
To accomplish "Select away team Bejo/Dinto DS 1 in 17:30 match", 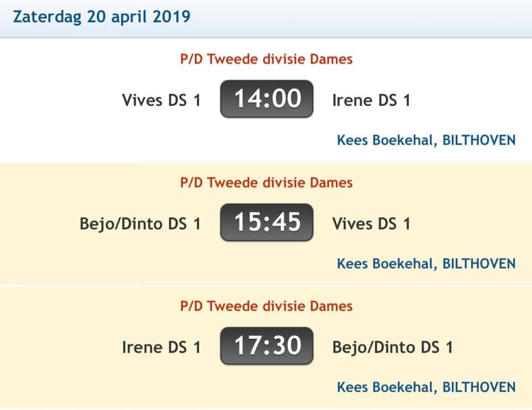I will pyautogui.click(x=392, y=347).
